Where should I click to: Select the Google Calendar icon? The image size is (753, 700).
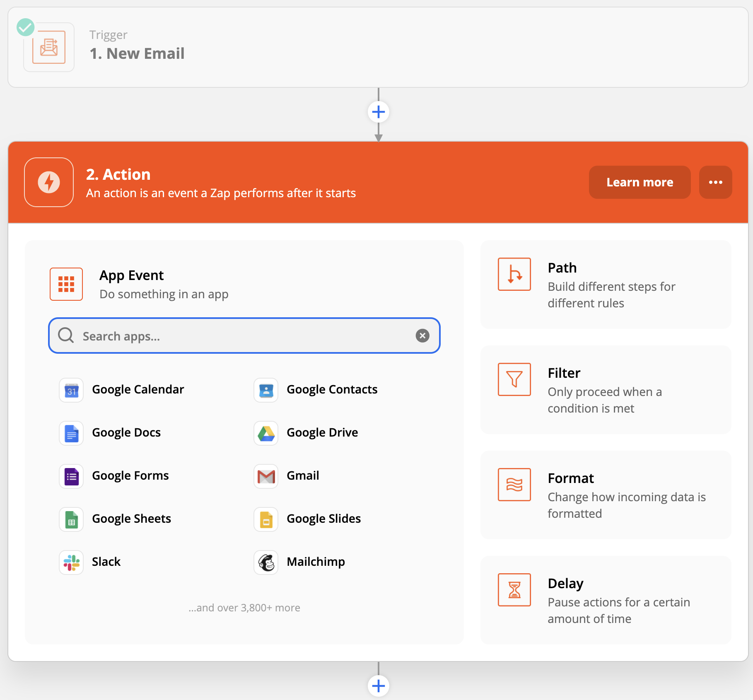click(71, 390)
